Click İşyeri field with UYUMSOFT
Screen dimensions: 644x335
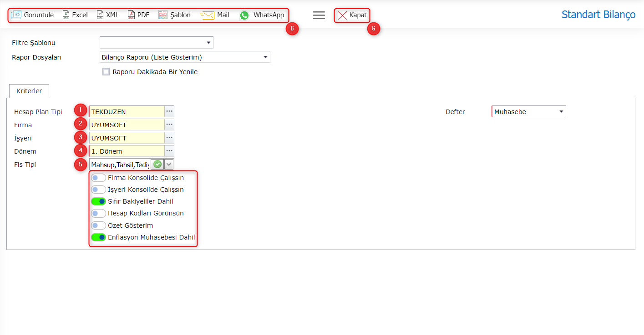(x=127, y=138)
